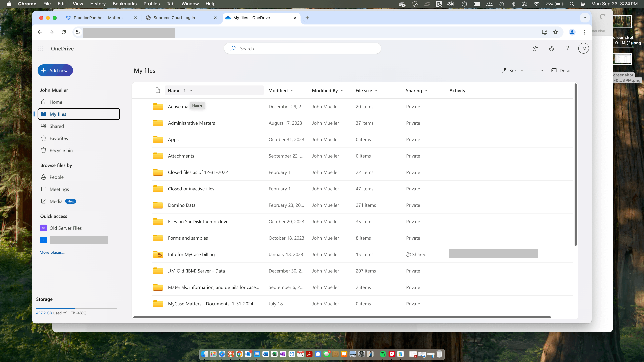Switch to the PracticePanther - Matters tab

pyautogui.click(x=98, y=18)
